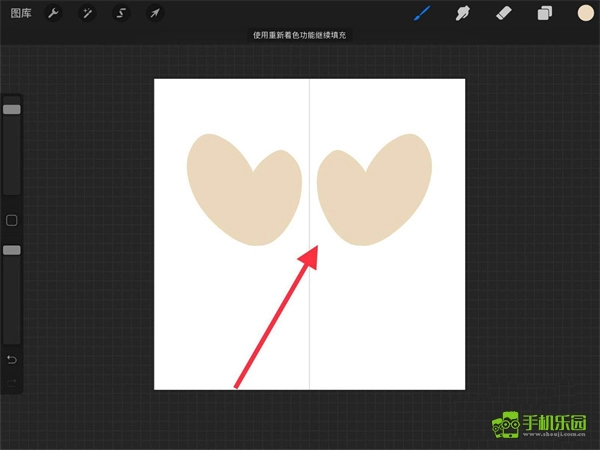Go back to 图库 gallery

(x=20, y=13)
